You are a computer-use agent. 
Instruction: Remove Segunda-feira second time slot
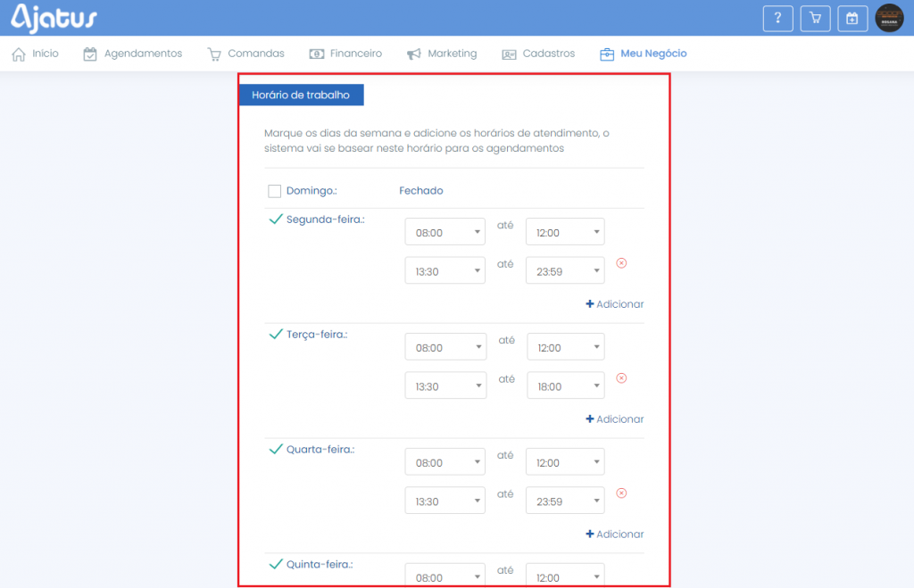621,263
